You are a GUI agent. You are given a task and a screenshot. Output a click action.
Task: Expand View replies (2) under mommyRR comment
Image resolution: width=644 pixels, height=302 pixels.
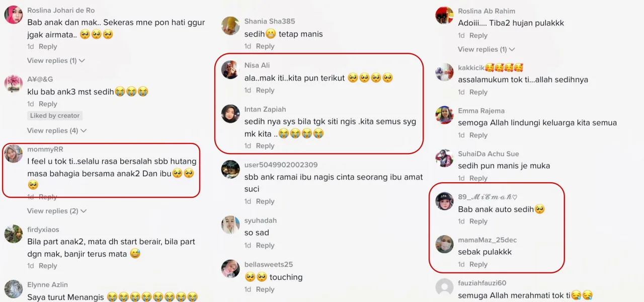tap(56, 211)
